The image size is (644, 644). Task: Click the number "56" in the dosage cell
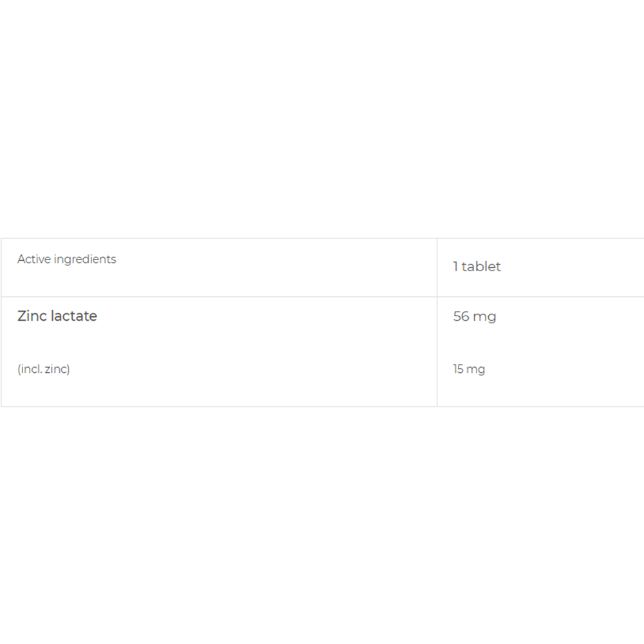click(x=461, y=317)
